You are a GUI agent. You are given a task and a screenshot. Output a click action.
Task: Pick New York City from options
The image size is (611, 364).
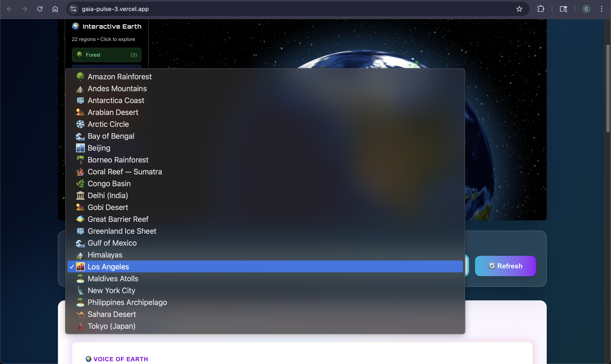click(x=111, y=290)
